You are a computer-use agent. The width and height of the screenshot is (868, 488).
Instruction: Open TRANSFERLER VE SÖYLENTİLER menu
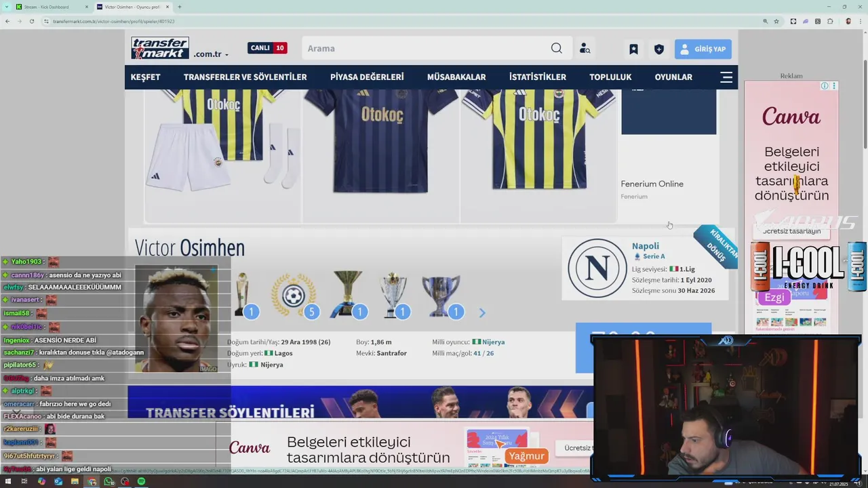click(x=245, y=77)
